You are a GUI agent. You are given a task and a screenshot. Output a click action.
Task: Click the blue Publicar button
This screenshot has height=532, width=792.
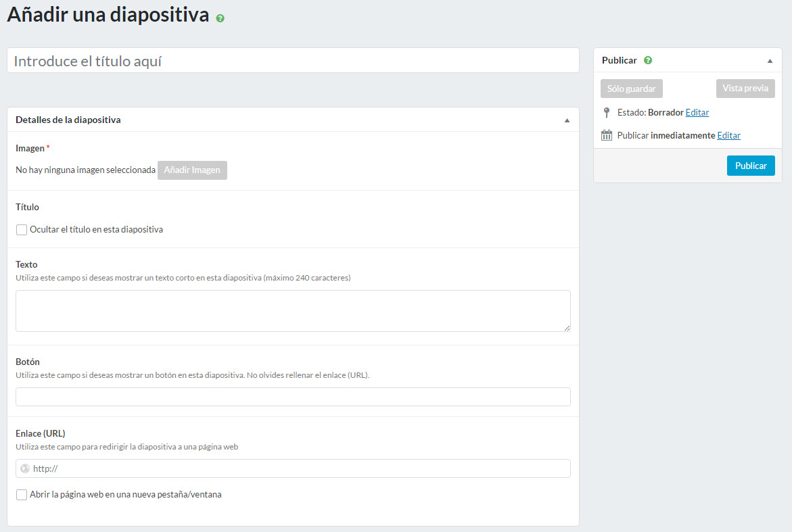750,166
